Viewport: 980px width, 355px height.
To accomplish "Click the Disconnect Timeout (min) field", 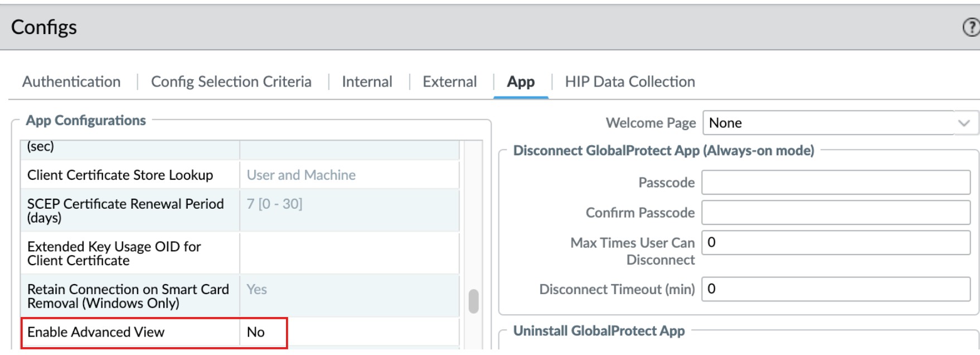I will click(836, 289).
